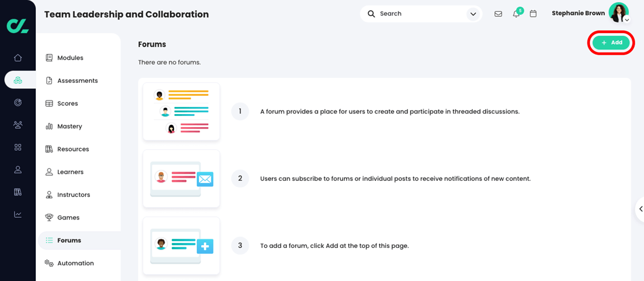644x281 pixels.
Task: Click the Home icon in dark sidebar
Action: [18, 58]
